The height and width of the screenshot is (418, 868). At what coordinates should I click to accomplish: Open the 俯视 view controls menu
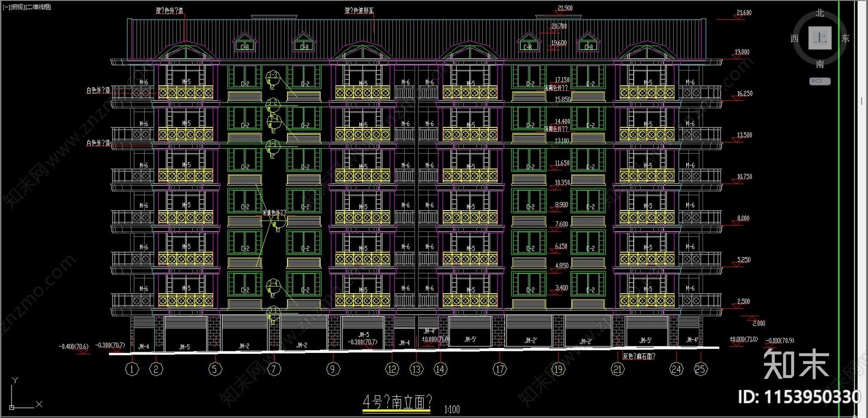click(x=18, y=7)
